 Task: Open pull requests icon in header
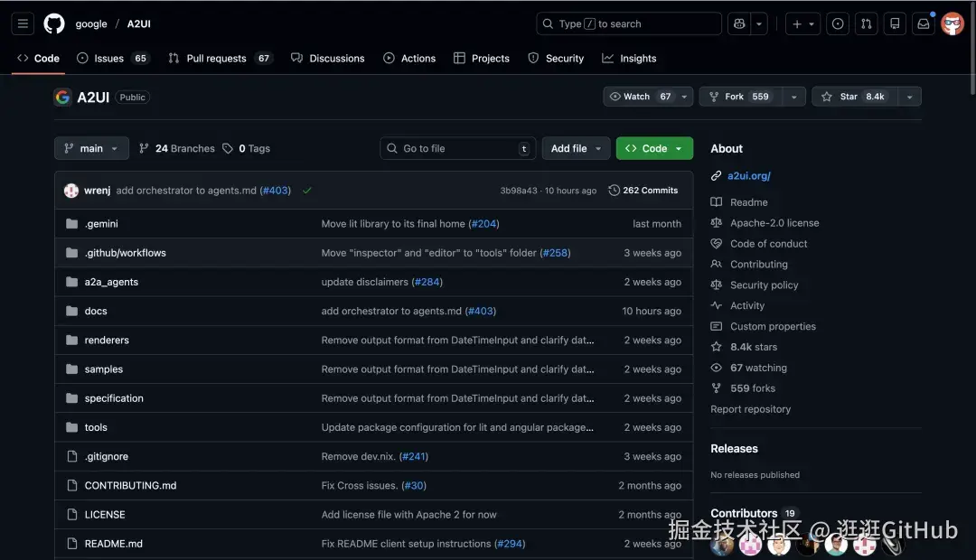point(866,23)
